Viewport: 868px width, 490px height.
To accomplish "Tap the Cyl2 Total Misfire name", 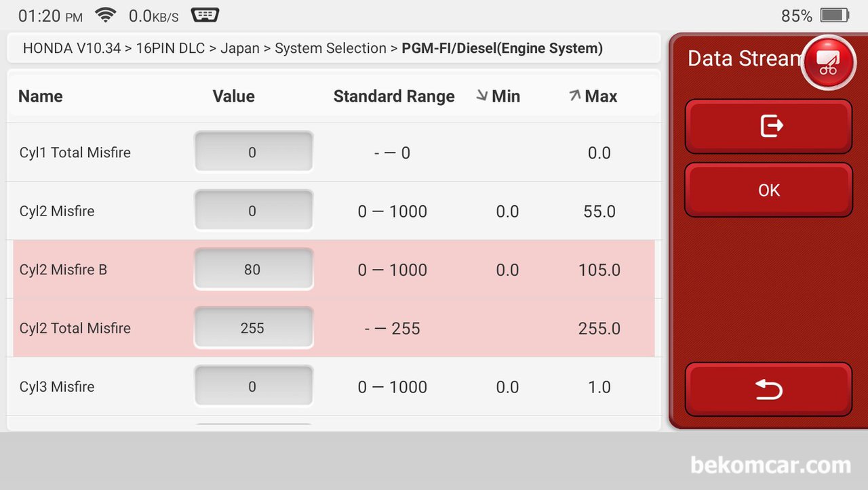I will click(x=75, y=328).
